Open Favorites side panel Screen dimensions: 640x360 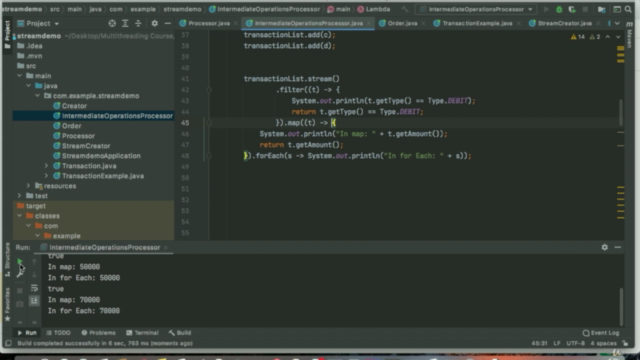(x=7, y=304)
